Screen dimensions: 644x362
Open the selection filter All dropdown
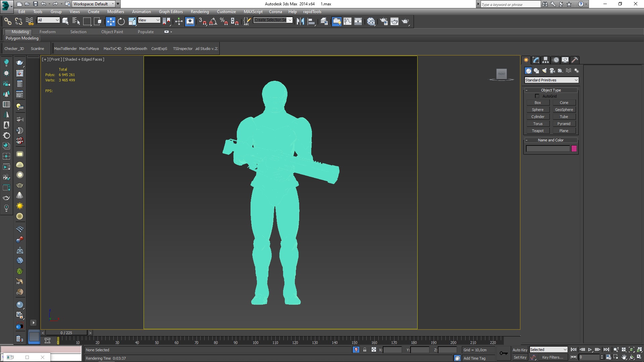click(48, 20)
